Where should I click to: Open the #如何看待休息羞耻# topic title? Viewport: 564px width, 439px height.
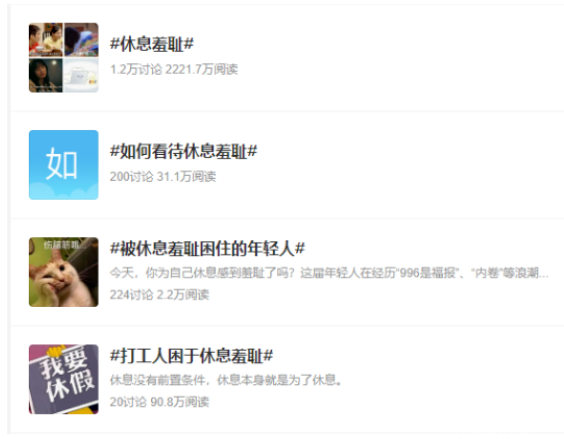pos(183,151)
